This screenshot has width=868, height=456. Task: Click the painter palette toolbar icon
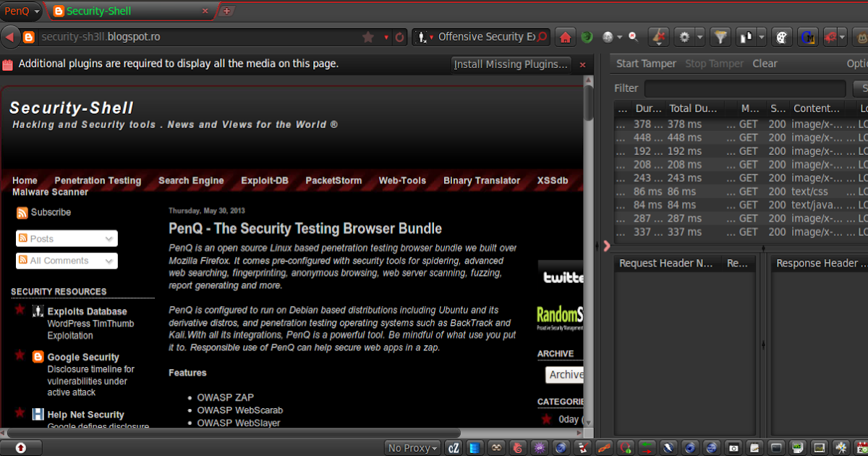point(781,37)
